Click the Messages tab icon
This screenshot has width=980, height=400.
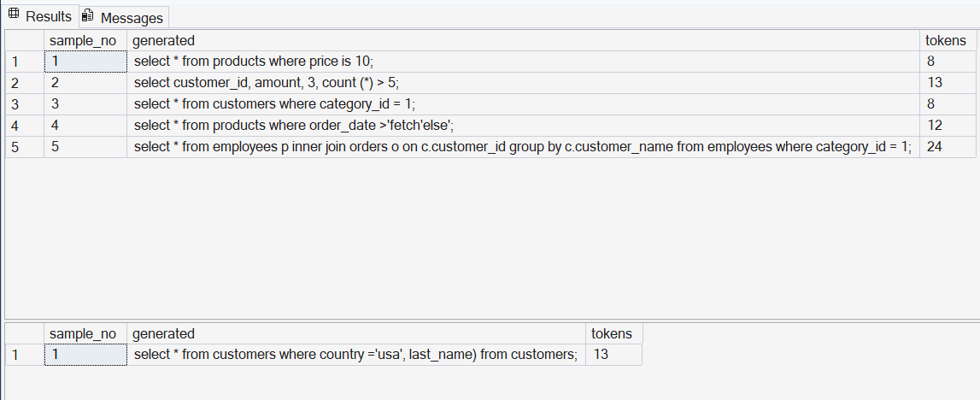click(88, 15)
